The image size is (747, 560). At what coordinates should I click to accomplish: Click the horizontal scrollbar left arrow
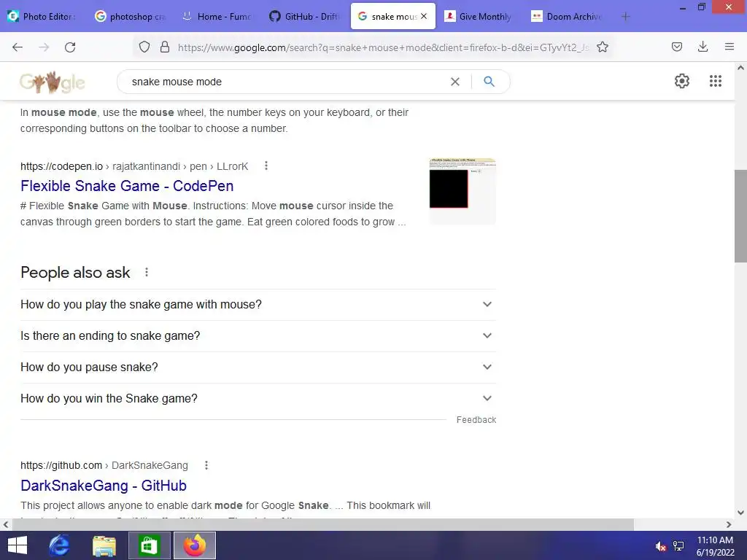6,524
